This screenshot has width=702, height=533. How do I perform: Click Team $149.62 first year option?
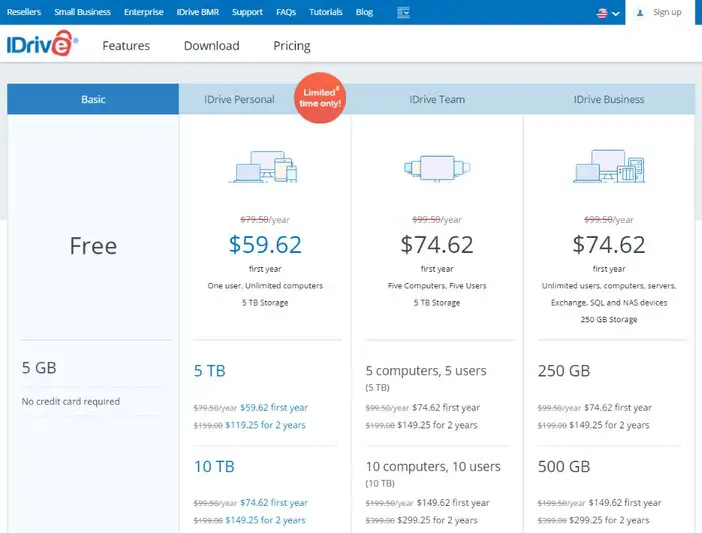(453, 503)
